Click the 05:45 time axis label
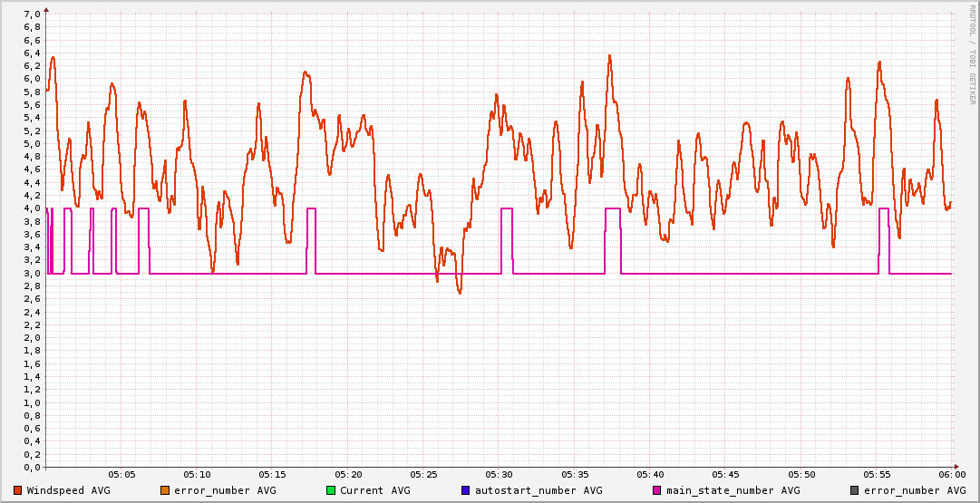This screenshot has height=503, width=980. click(x=725, y=474)
